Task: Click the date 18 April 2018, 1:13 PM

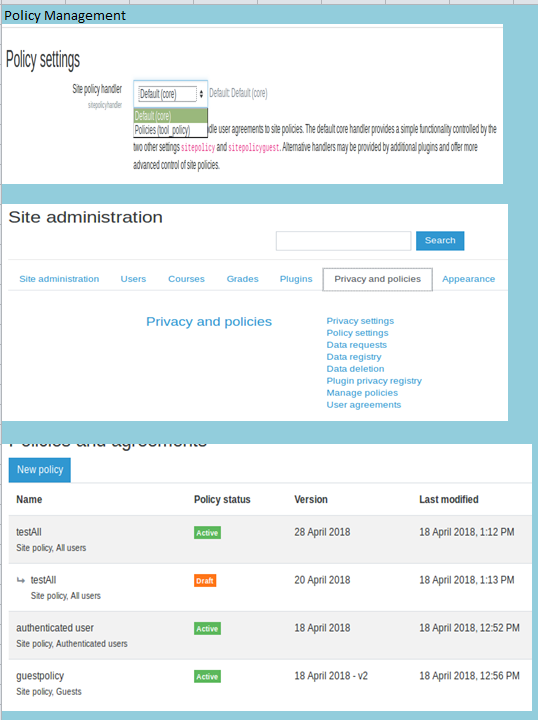Action: click(466, 580)
